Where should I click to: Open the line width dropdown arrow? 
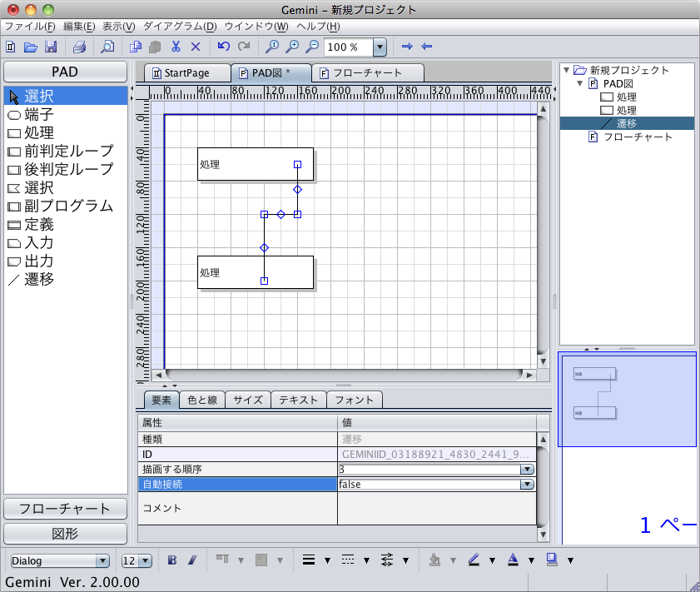pos(327,560)
